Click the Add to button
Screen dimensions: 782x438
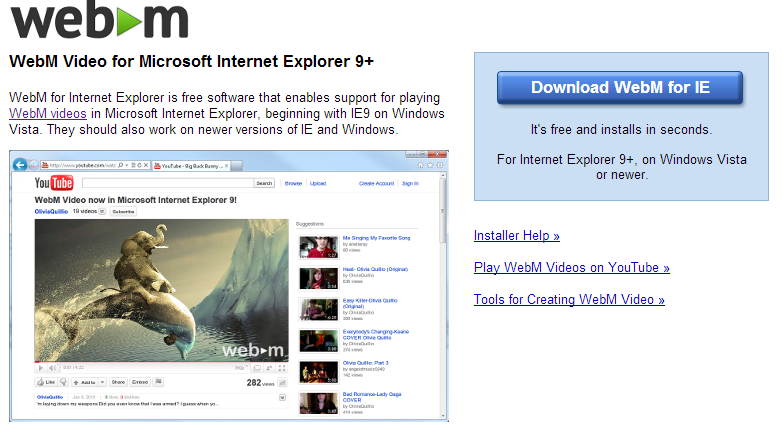(84, 382)
